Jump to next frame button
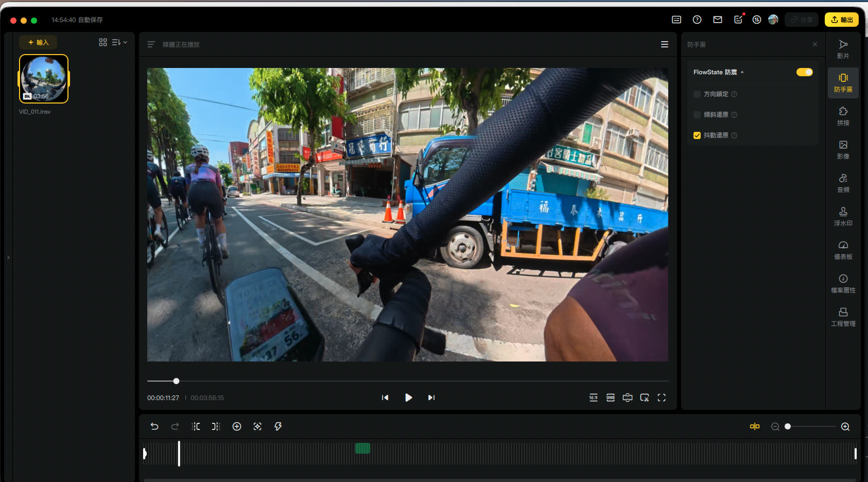The width and height of the screenshot is (868, 482). (x=431, y=398)
